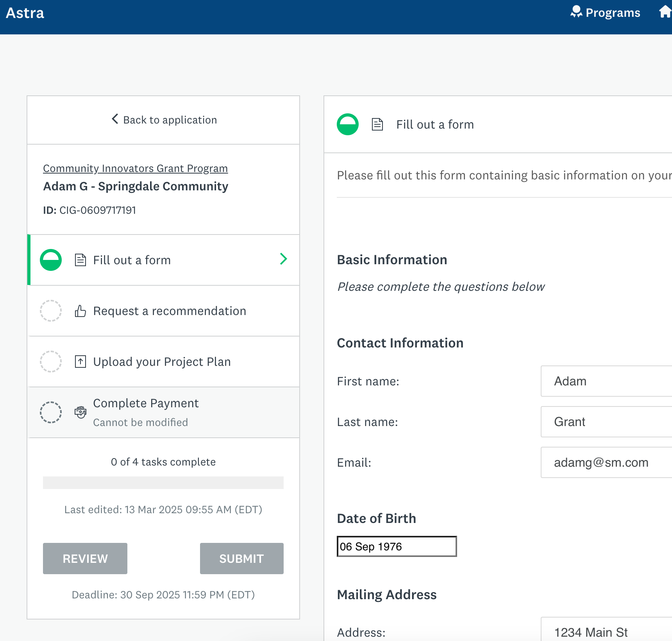Expand Fill out a form using its right chevron
The image size is (672, 641).
(284, 259)
